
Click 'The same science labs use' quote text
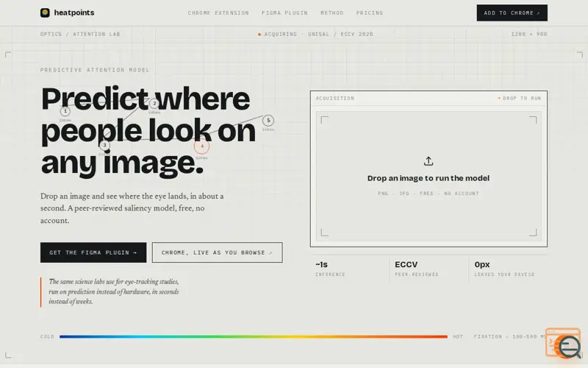click(114, 291)
